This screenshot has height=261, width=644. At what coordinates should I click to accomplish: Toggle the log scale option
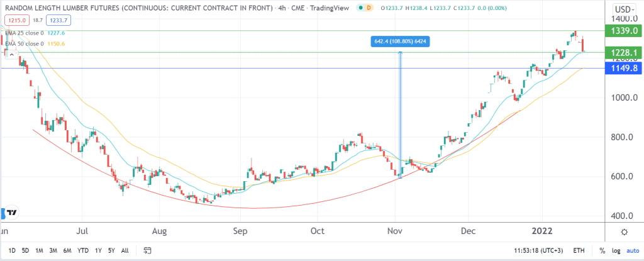616,250
